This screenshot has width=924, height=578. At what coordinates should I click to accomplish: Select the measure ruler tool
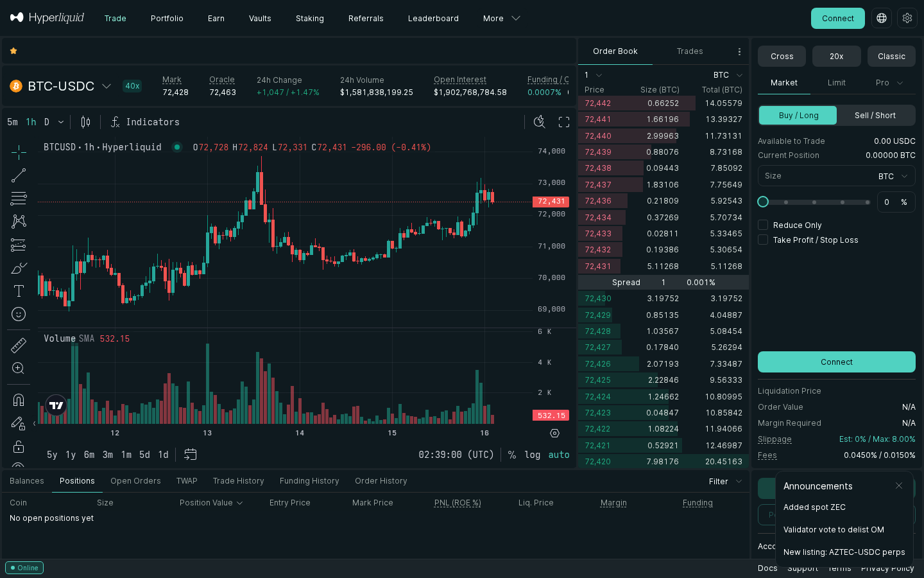[x=19, y=345]
